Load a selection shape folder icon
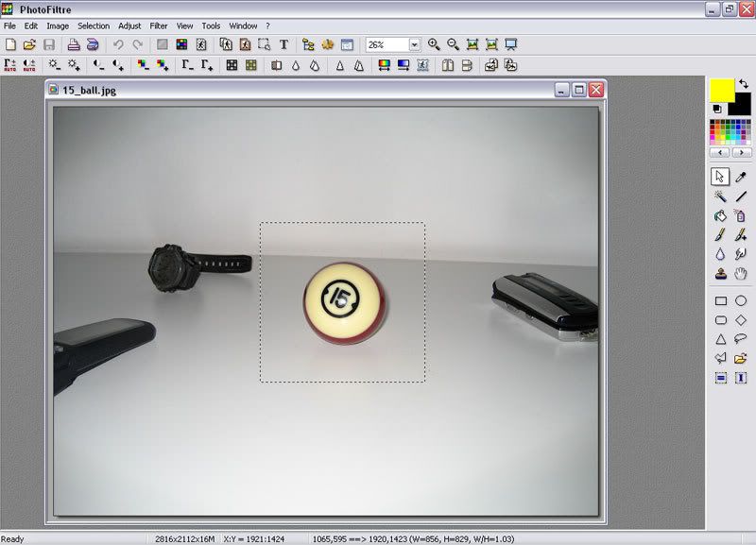Screen dimensions: 756x545 (x=741, y=358)
